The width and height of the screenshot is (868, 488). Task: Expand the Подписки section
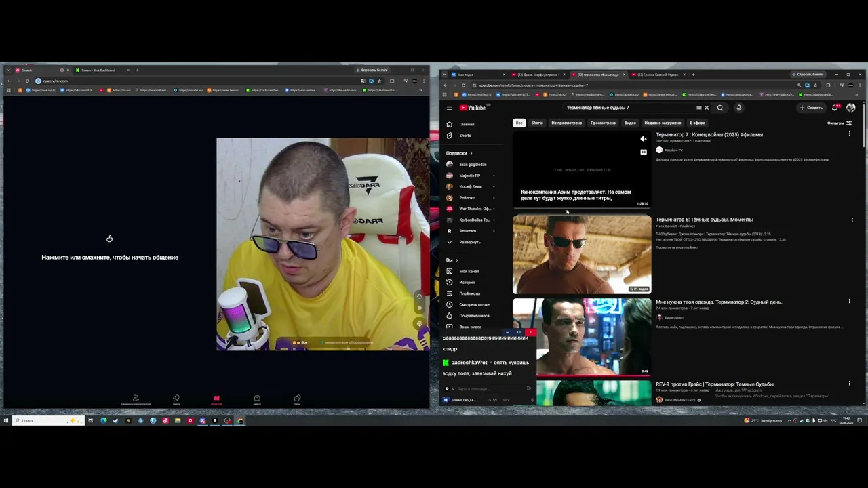tap(459, 153)
